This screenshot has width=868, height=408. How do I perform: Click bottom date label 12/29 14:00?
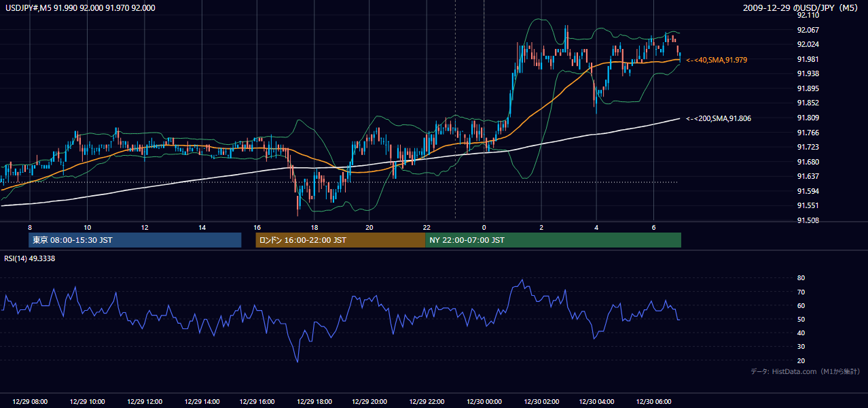tap(202, 402)
